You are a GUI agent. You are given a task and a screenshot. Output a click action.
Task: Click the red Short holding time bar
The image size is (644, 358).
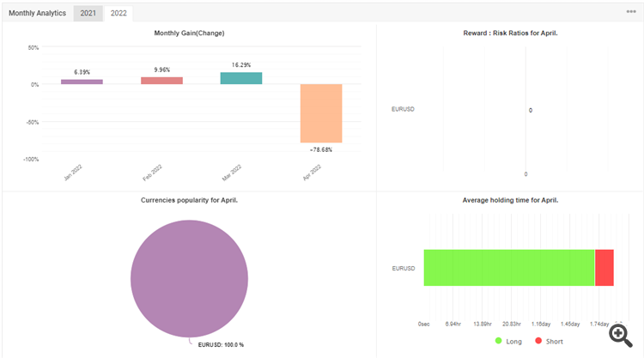pyautogui.click(x=605, y=268)
